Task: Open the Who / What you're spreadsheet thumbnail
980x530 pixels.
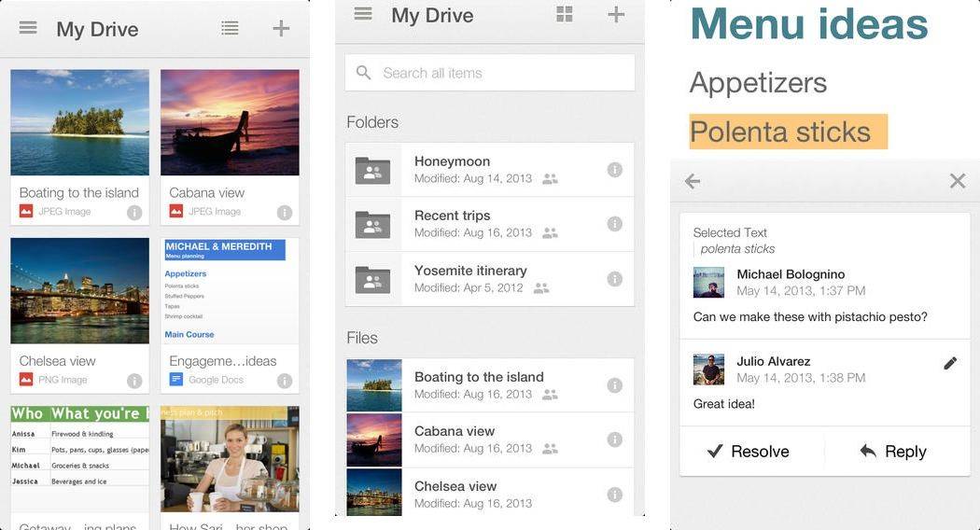Action: (80, 459)
